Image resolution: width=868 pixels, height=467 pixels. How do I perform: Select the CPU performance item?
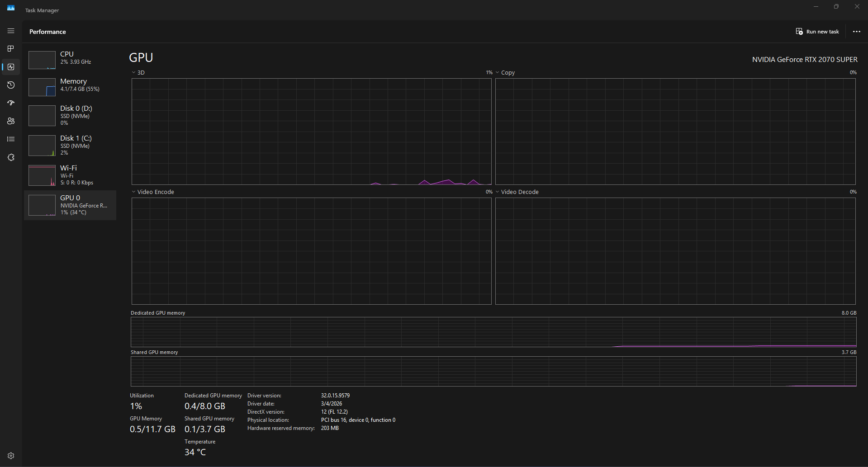(x=70, y=59)
